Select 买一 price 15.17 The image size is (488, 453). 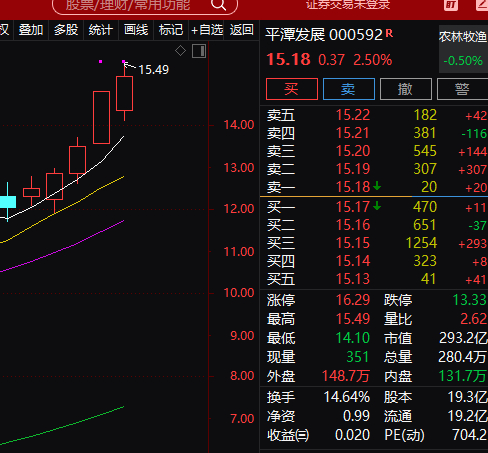click(353, 207)
